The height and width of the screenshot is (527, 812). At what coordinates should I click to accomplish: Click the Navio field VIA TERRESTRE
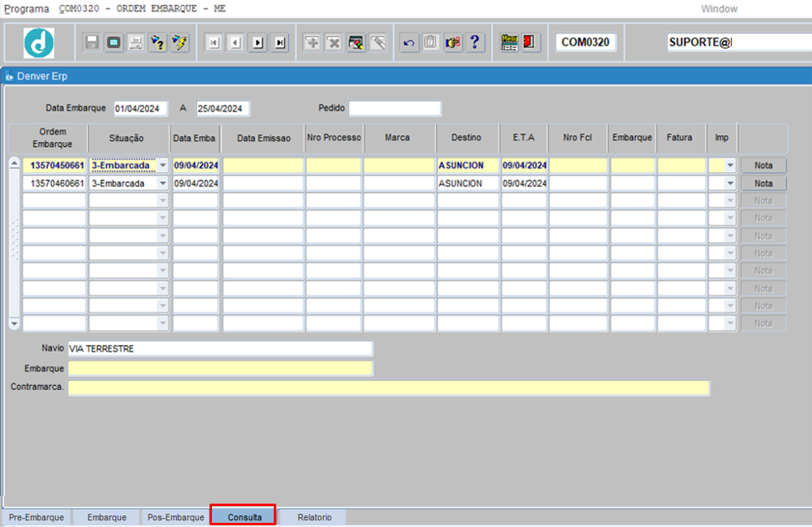pyautogui.click(x=219, y=349)
